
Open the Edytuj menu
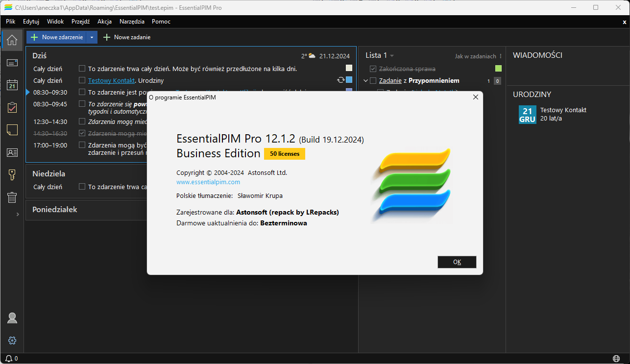coord(31,22)
